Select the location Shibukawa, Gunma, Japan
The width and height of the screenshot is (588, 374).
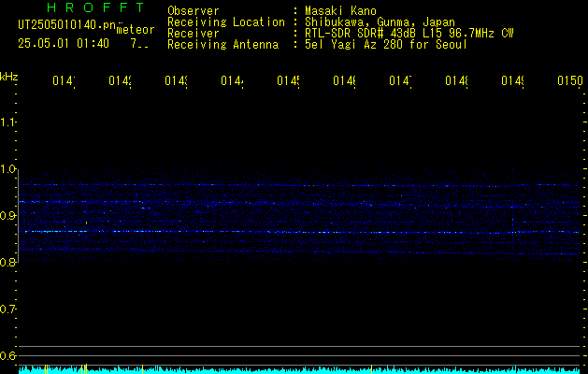pos(380,22)
